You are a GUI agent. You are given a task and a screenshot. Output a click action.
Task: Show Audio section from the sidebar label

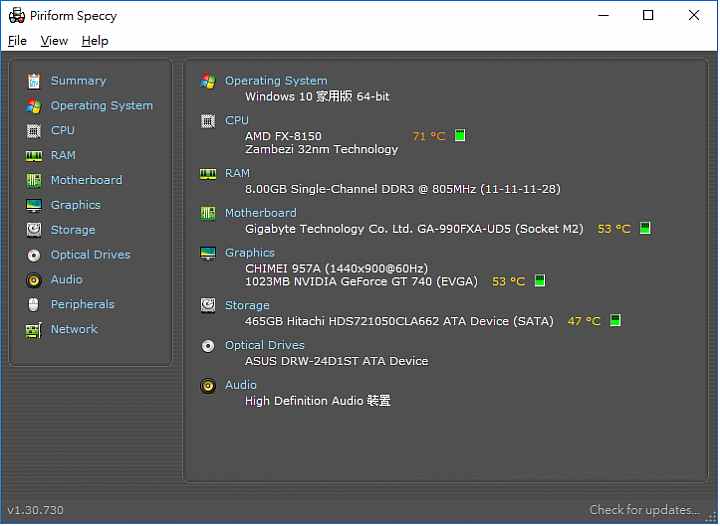pos(67,280)
